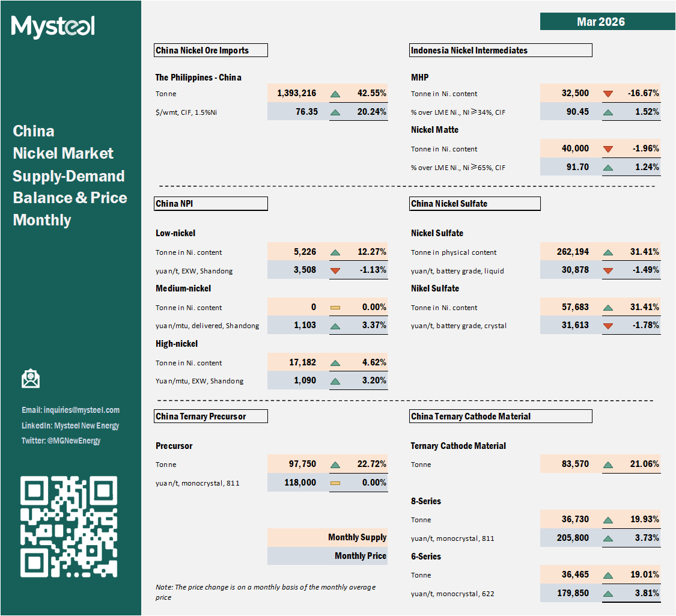Click the Mar 2026 date banner

tap(600, 22)
